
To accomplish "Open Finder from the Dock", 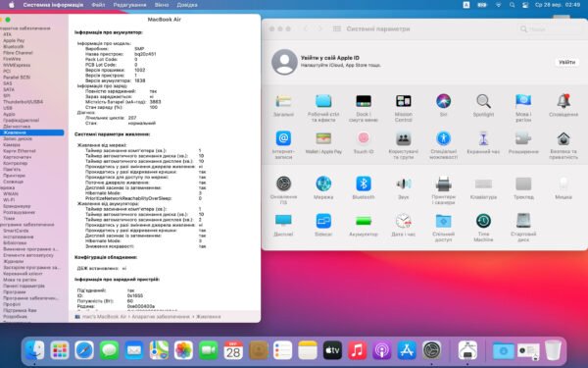I will tap(34, 350).
